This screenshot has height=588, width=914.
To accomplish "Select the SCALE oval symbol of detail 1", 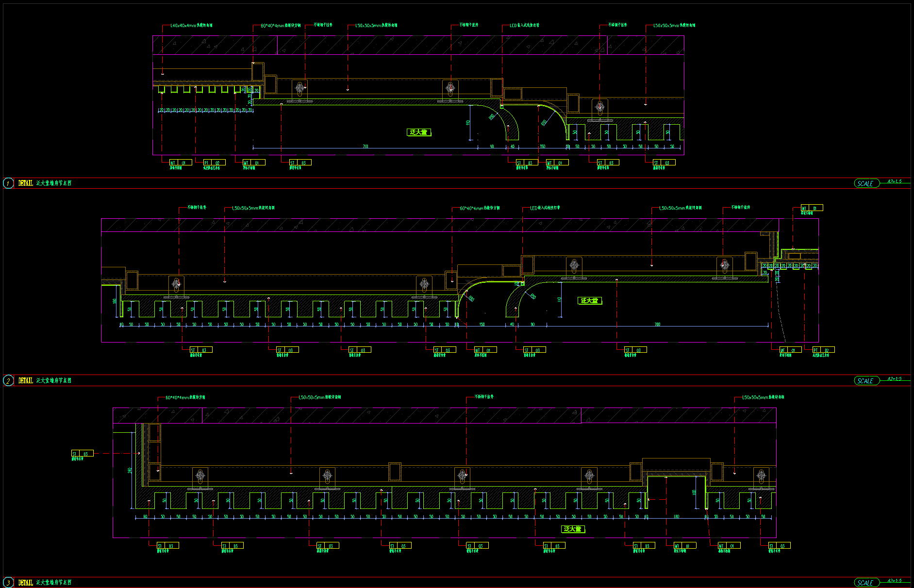I will click(866, 183).
